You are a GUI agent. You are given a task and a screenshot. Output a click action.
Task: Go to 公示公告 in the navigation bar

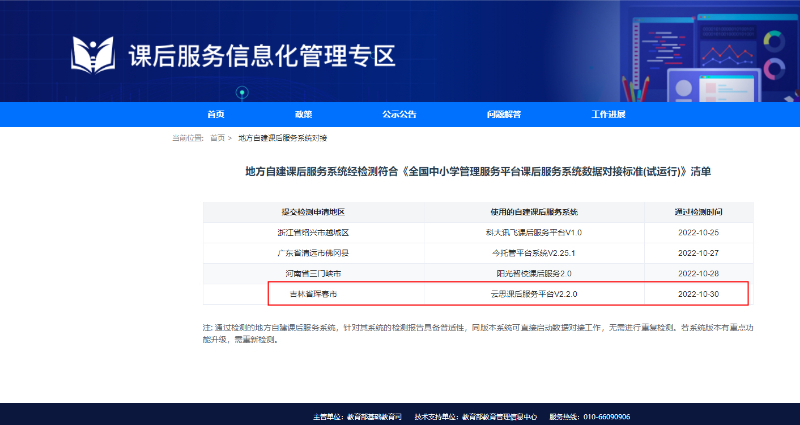click(398, 114)
